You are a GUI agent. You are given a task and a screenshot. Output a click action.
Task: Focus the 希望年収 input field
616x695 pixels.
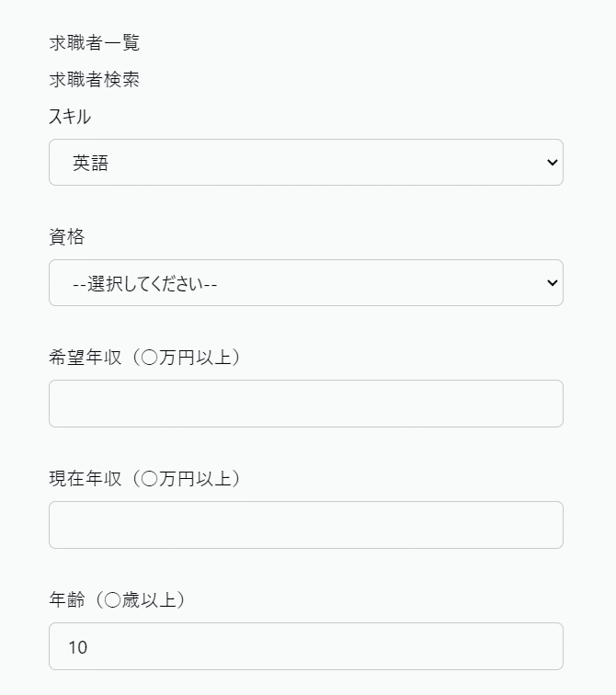coord(305,404)
